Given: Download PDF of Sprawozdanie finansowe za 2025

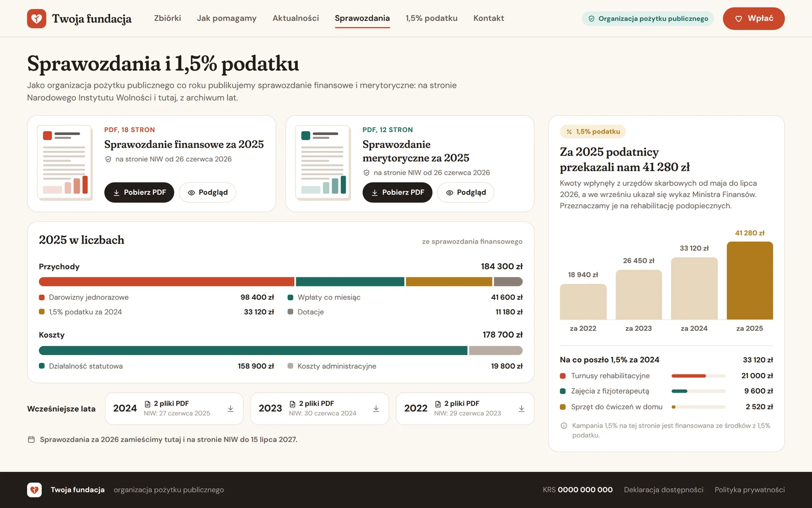Looking at the screenshot, I should click(x=139, y=193).
